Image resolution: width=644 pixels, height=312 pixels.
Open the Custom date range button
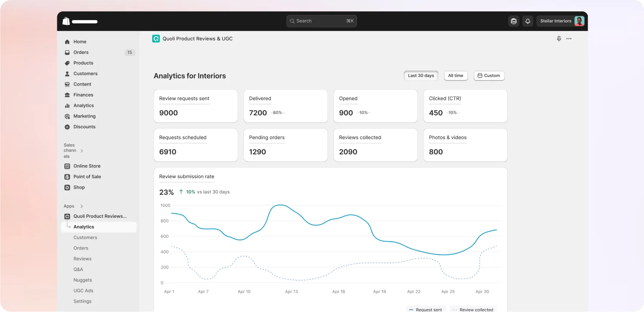click(x=489, y=76)
